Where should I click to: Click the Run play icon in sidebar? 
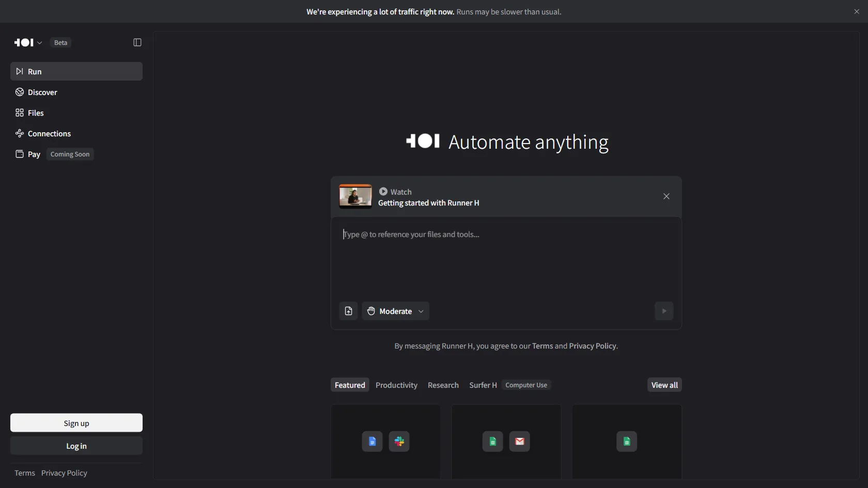pyautogui.click(x=20, y=71)
